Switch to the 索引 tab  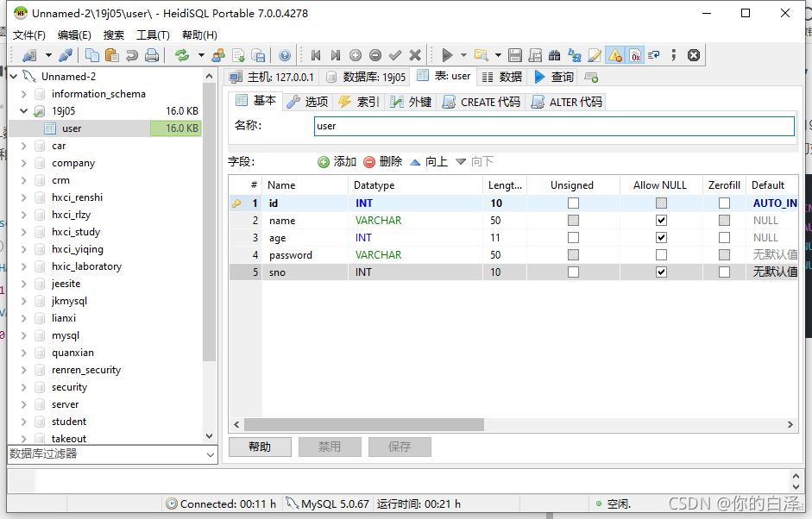pos(359,102)
